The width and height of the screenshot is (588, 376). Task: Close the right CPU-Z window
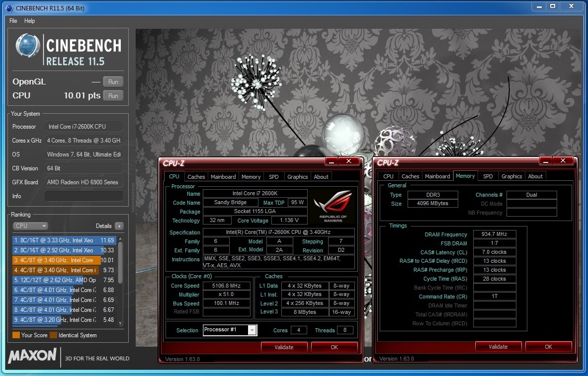click(x=563, y=161)
